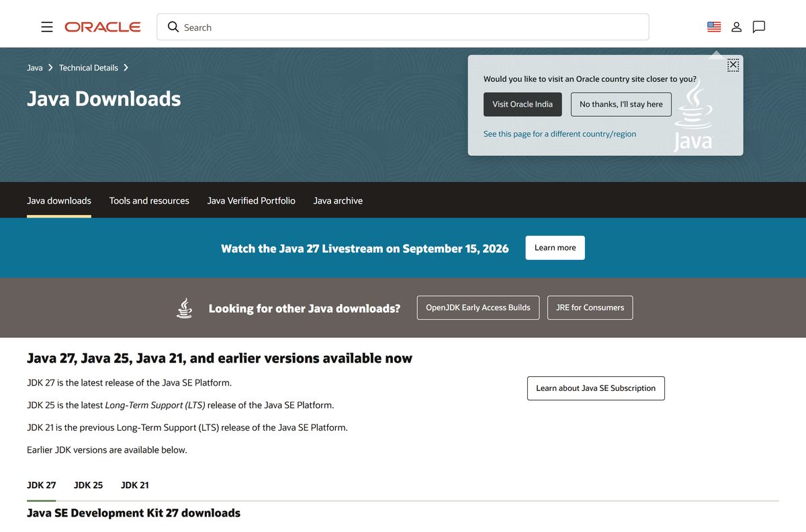This screenshot has height=532, width=806.
Task: Open the user account icon
Action: (737, 27)
